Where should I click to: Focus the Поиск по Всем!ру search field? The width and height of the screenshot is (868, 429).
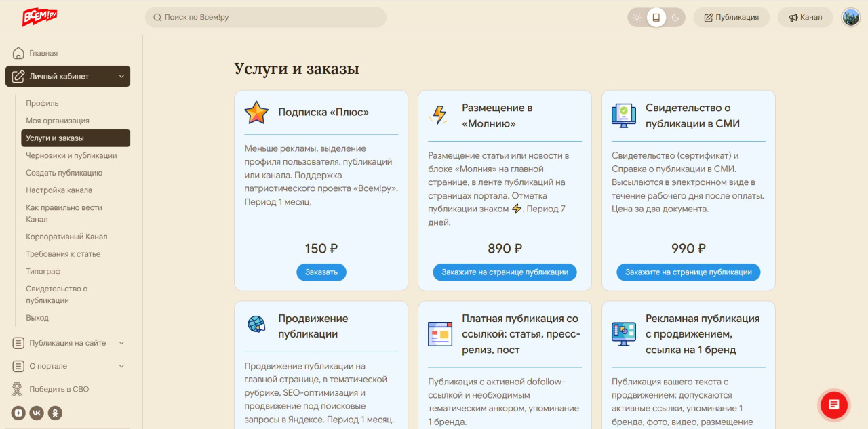pos(266,18)
